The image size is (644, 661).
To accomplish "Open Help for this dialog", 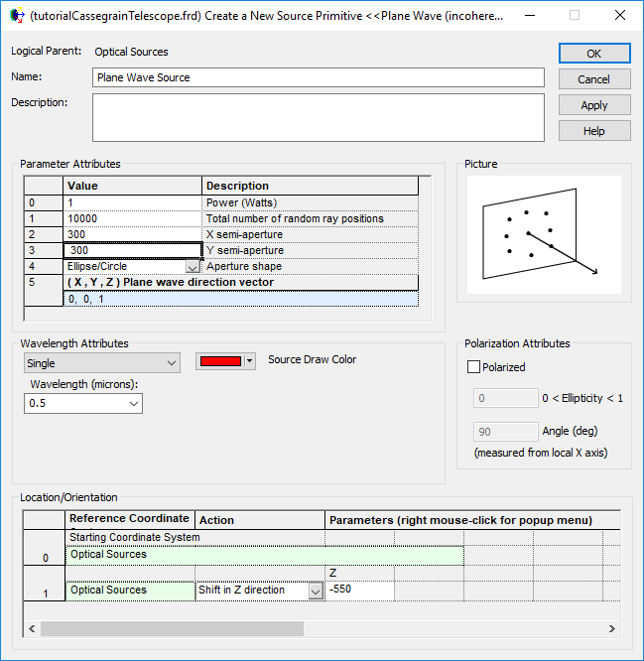I will (x=593, y=131).
